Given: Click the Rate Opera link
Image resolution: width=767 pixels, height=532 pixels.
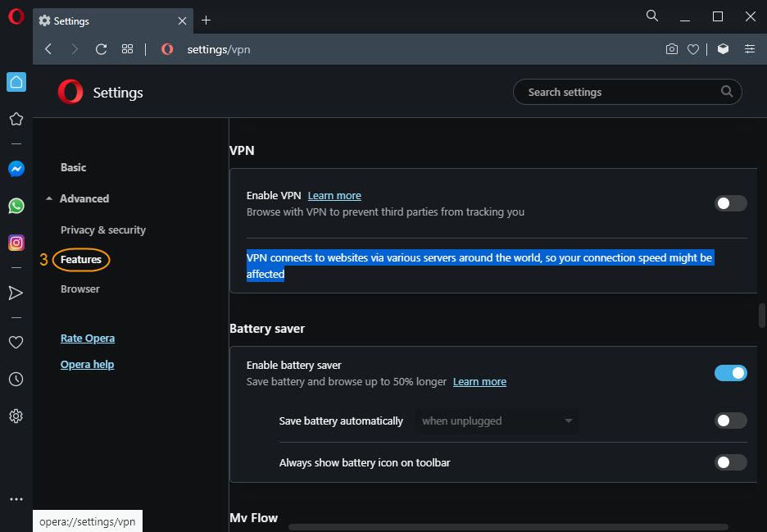Looking at the screenshot, I should pyautogui.click(x=88, y=339).
